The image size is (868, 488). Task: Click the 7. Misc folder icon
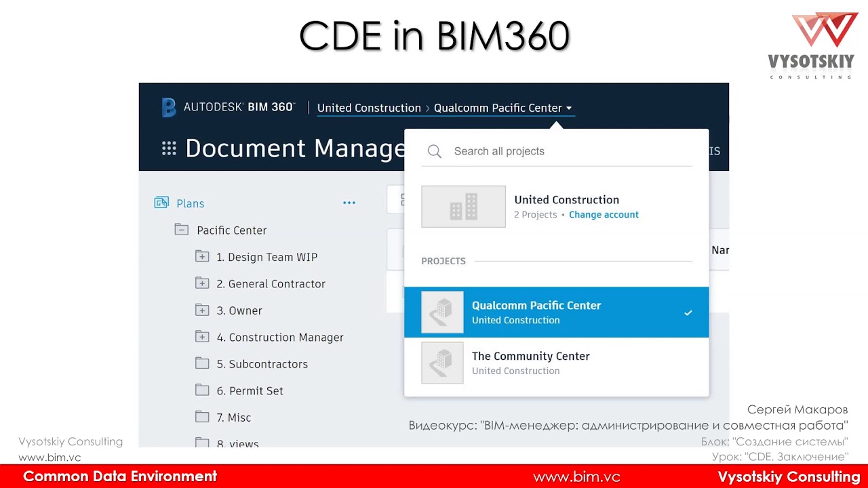pos(202,417)
